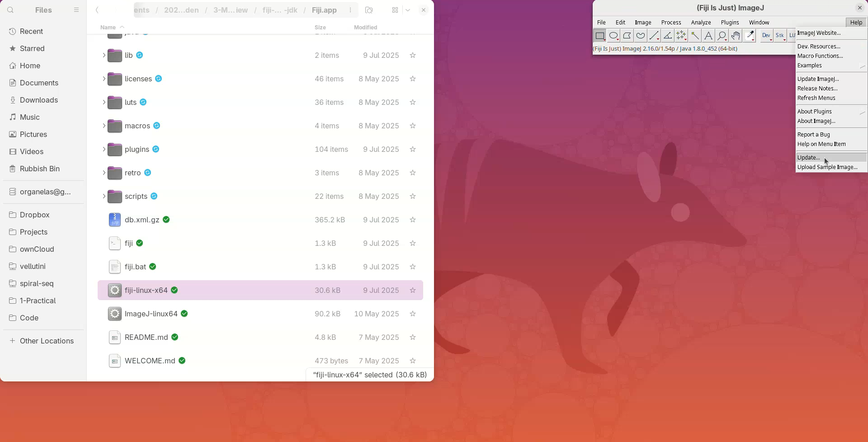868x442 pixels.
Task: Star the fiji-linux-x64 file
Action: coord(412,290)
